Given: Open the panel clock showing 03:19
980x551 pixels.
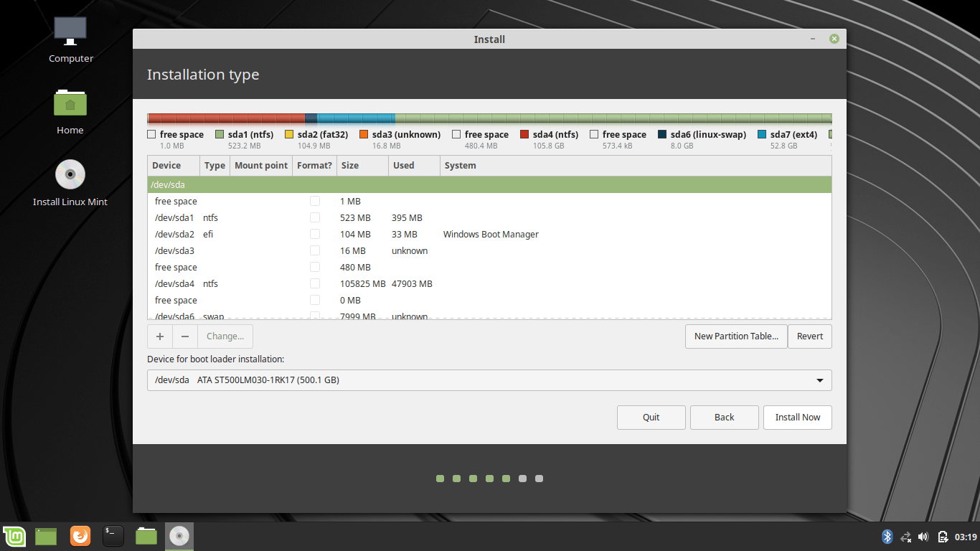Looking at the screenshot, I should click(x=967, y=537).
